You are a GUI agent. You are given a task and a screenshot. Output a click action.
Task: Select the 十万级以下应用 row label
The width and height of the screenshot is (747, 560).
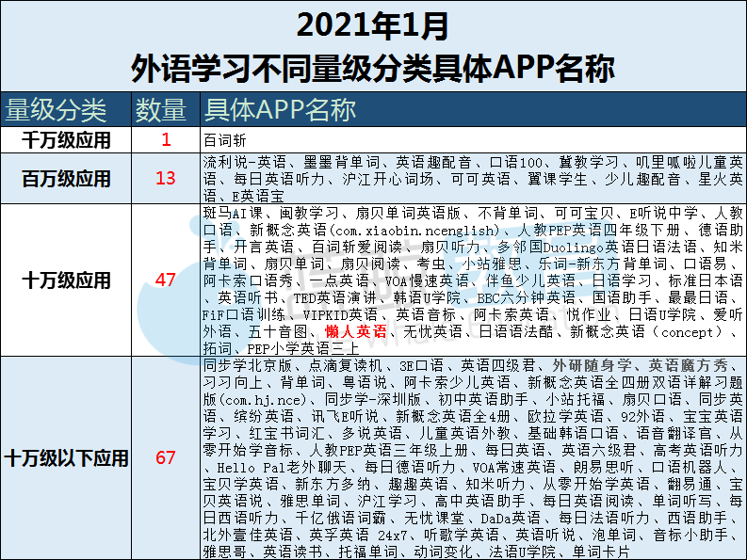(66, 458)
